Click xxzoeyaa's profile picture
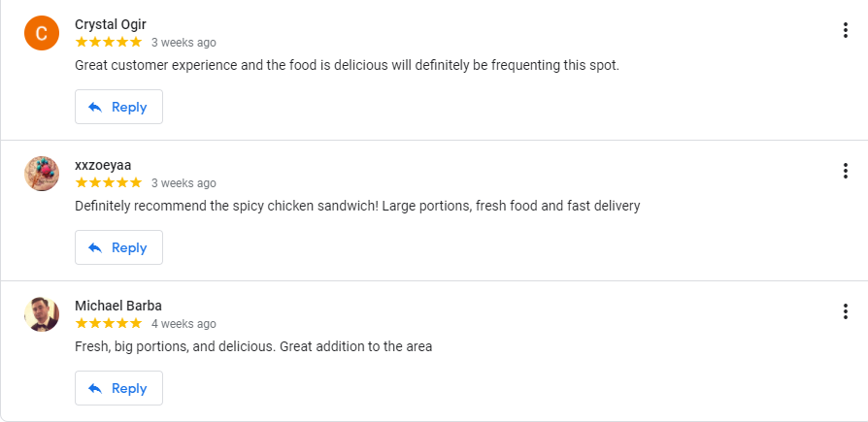This screenshot has width=868, height=422. pos(42,174)
